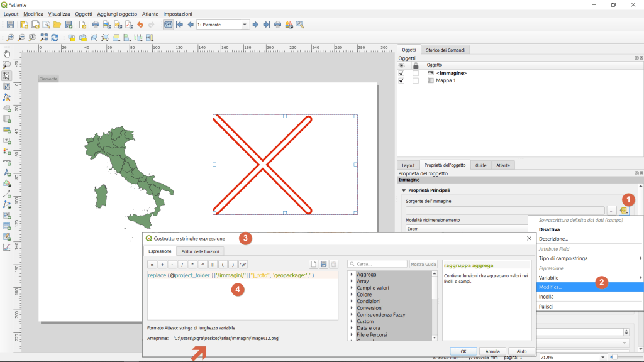Save the expression with the floppy disk icon

323,264
